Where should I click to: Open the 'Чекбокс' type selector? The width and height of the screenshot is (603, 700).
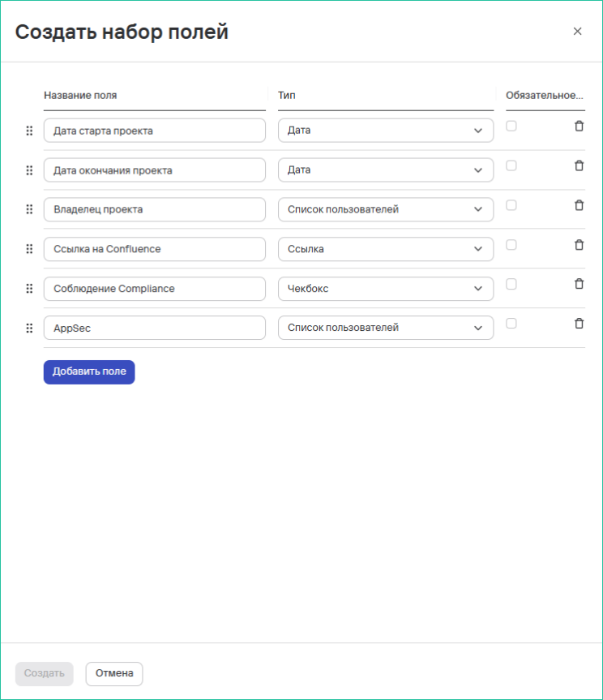click(x=385, y=289)
